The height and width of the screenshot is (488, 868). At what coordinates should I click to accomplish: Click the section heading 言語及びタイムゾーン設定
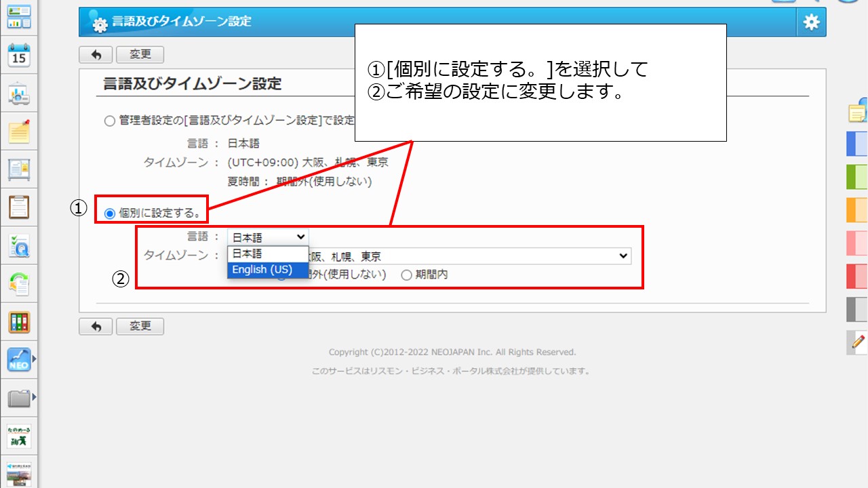[192, 84]
